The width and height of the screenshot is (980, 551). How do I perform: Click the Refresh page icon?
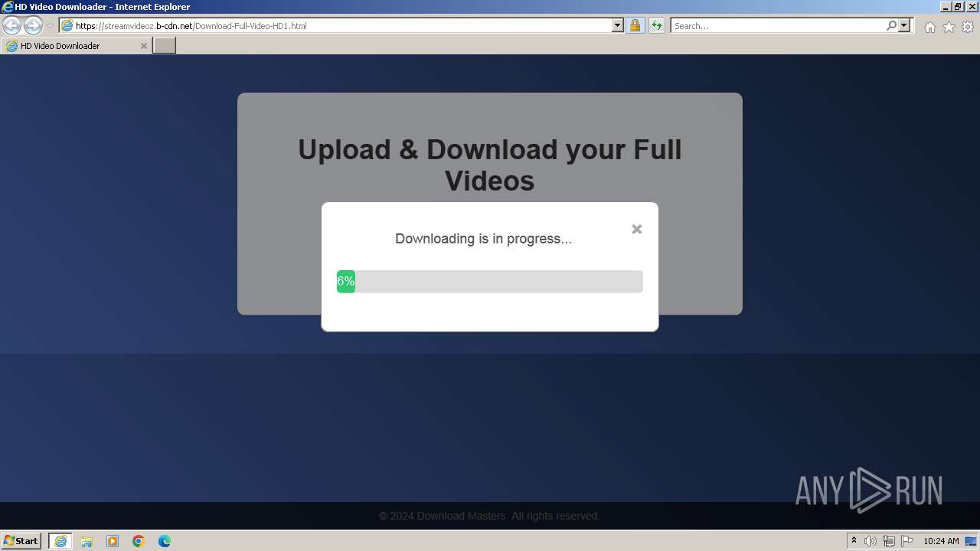coord(656,25)
